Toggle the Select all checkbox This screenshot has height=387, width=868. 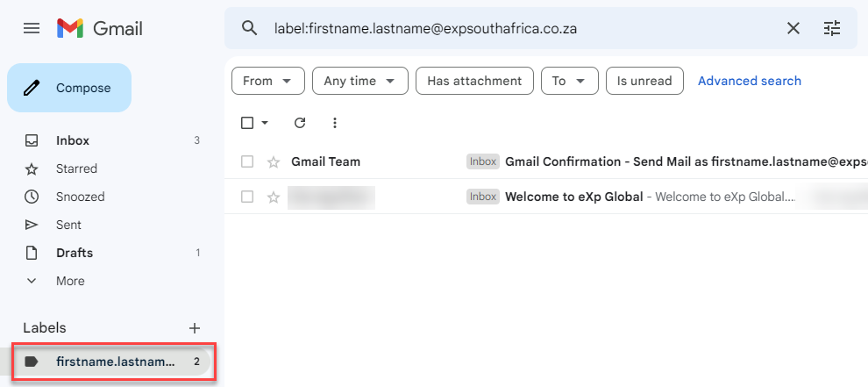247,123
